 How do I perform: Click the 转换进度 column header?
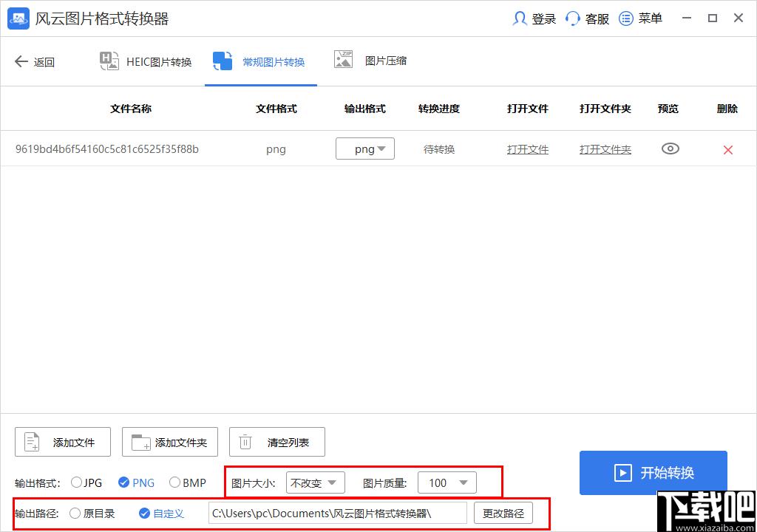pyautogui.click(x=439, y=109)
